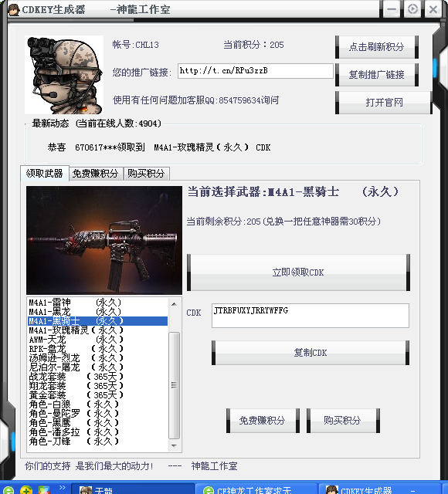The width and height of the screenshot is (448, 494).
Task: Select 战龙套装 (365天) in the list
Action: coord(98,377)
